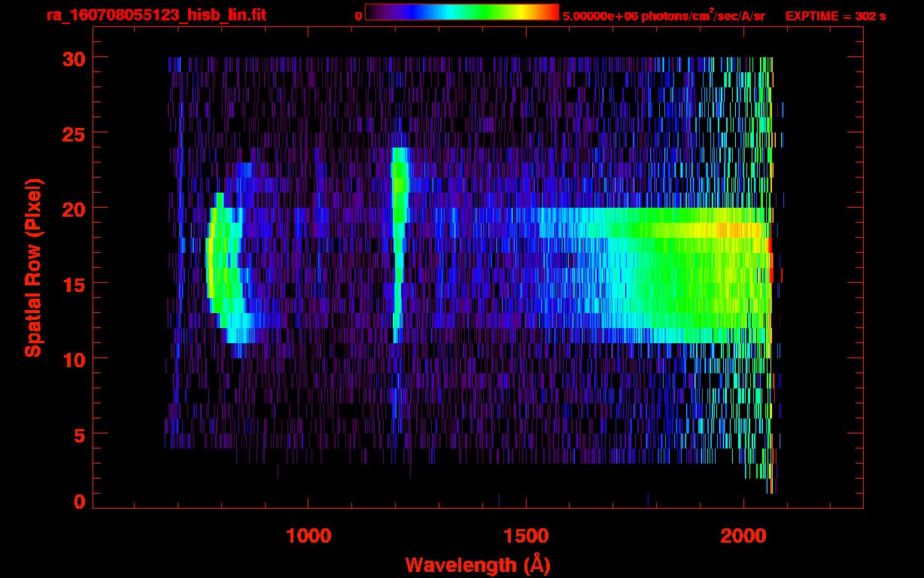Click the 2000 wavelength tick label
The width and height of the screenshot is (924, 578).
click(x=743, y=536)
